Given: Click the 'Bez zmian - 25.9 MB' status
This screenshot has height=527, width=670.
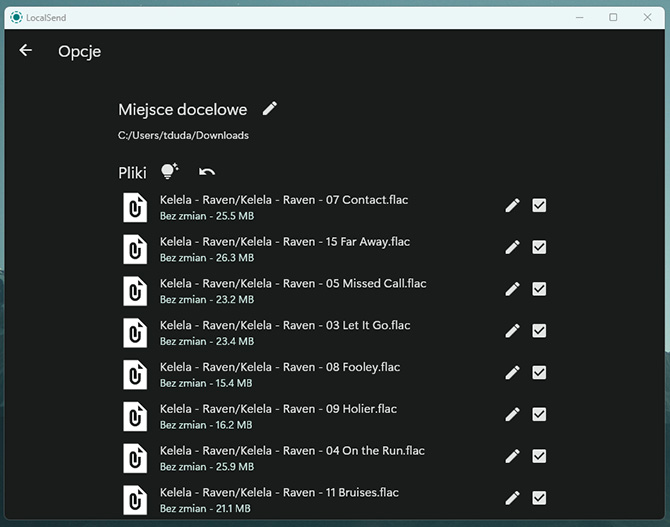Looking at the screenshot, I should click(207, 467).
